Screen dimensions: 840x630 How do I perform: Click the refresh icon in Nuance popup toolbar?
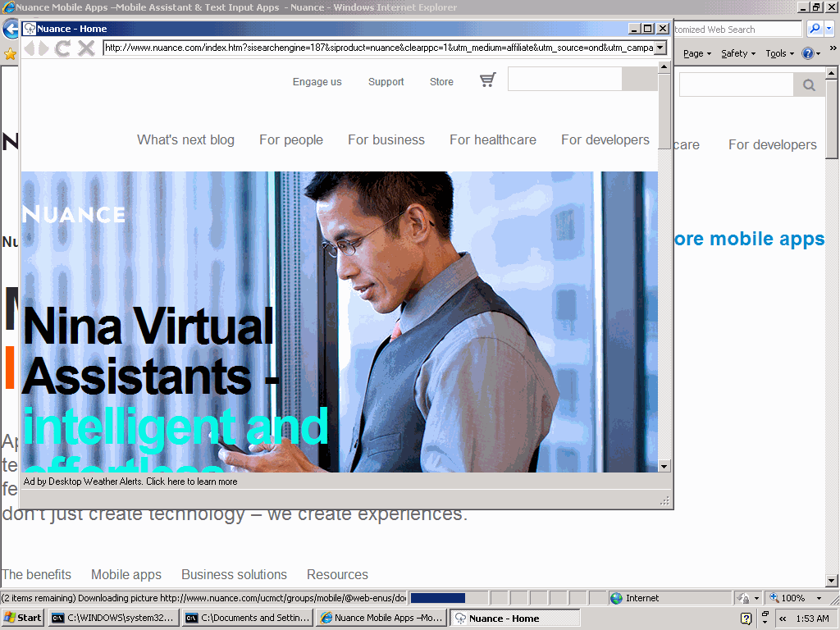tap(62, 48)
